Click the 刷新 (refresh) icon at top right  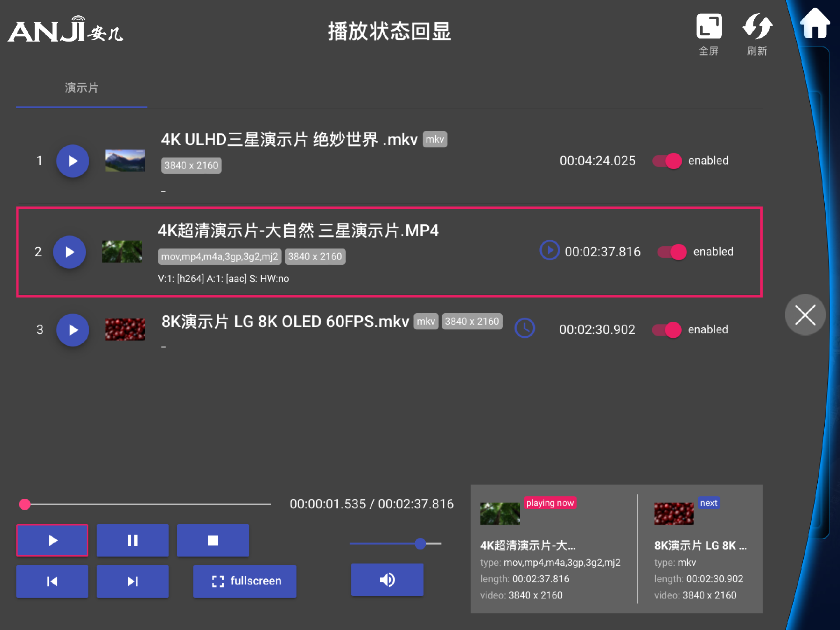coord(757,27)
